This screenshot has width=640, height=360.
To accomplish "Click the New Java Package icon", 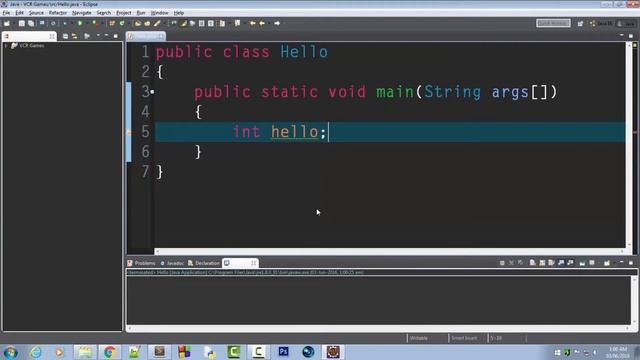I will tap(112, 24).
